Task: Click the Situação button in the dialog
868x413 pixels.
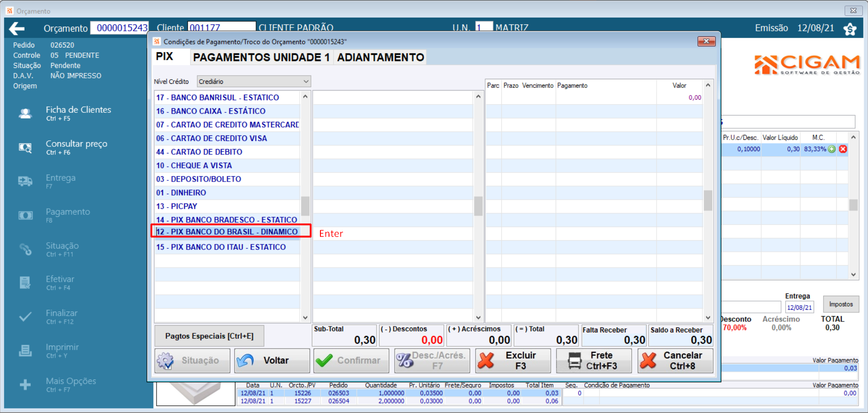Action: click(192, 360)
